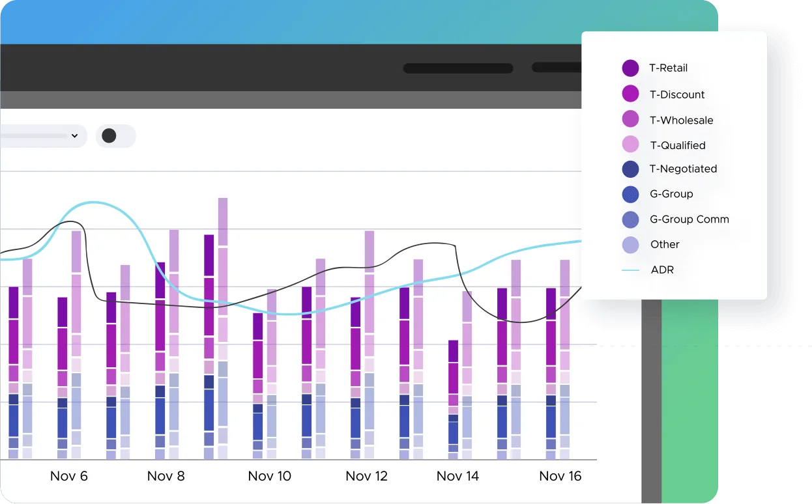The width and height of the screenshot is (812, 504).
Task: Click the Nov 12 axis label
Action: click(367, 476)
